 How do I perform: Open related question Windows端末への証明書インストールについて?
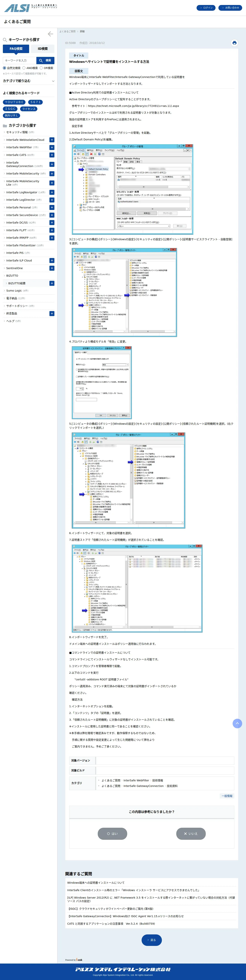coord(96,883)
